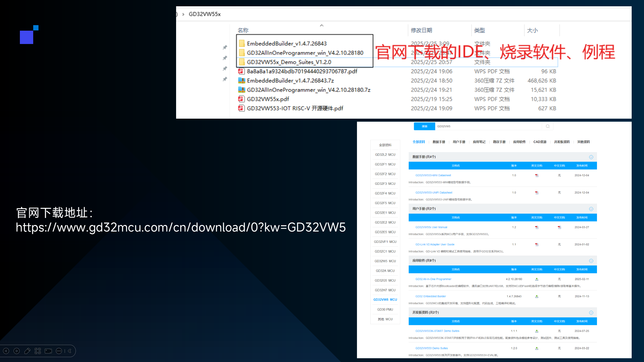Click the blue 搜索 button
The image size is (644, 362).
[x=424, y=126]
